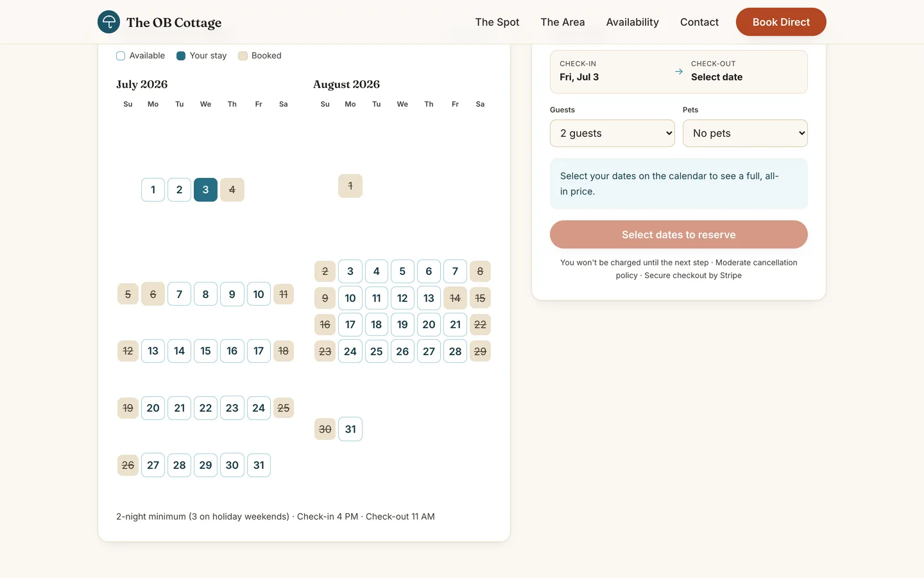Select July 1 on the calendar
This screenshot has height=578, width=924.
(153, 189)
